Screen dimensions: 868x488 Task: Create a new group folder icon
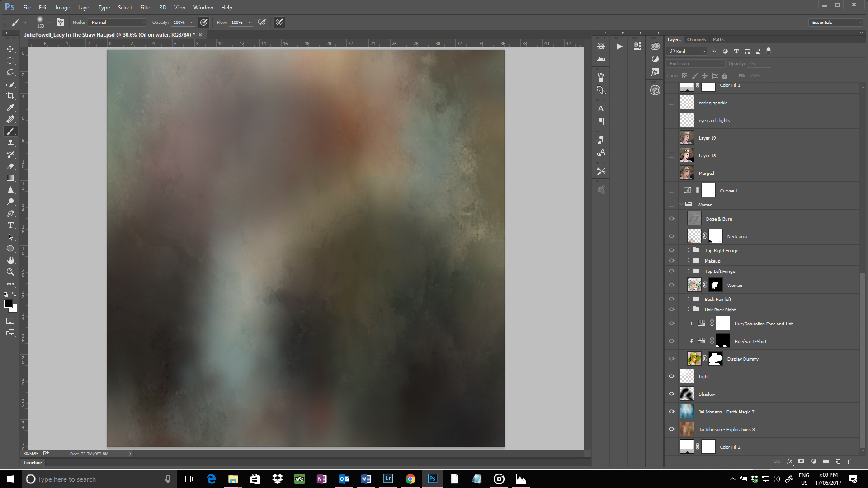826,461
